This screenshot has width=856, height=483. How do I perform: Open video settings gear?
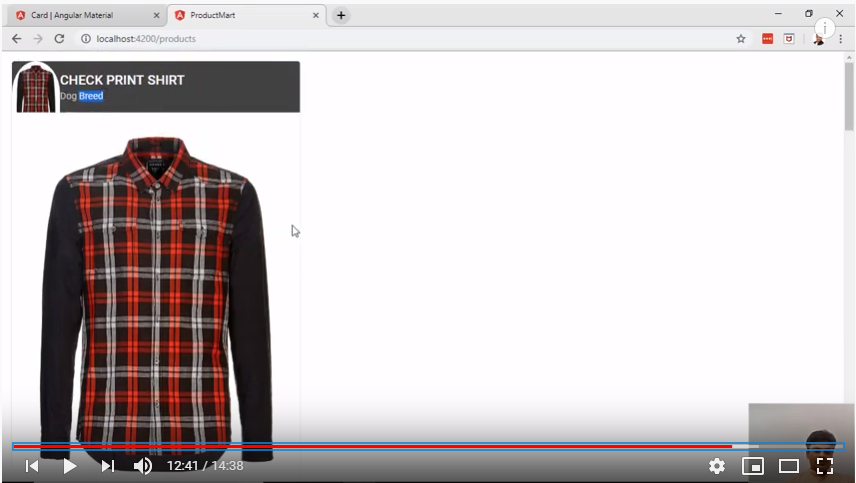[x=717, y=466]
